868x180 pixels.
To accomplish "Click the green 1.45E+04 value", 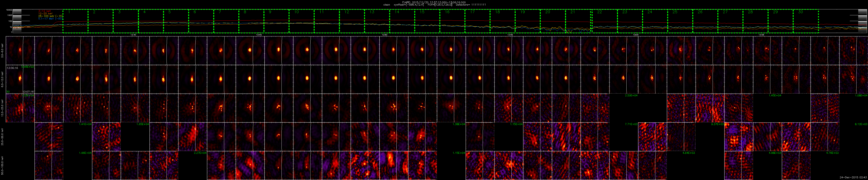I will point(775,96).
